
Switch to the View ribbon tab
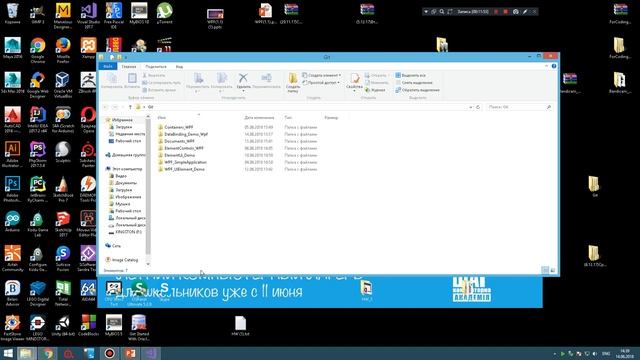point(179,66)
